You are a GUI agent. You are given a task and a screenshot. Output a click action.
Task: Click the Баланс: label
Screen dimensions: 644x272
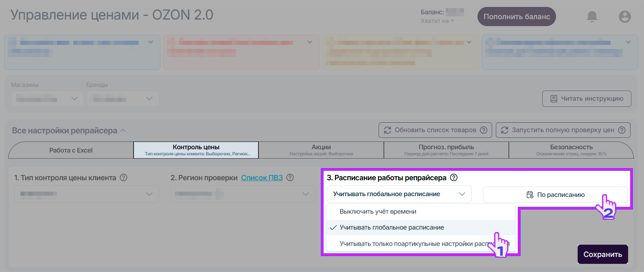432,12
